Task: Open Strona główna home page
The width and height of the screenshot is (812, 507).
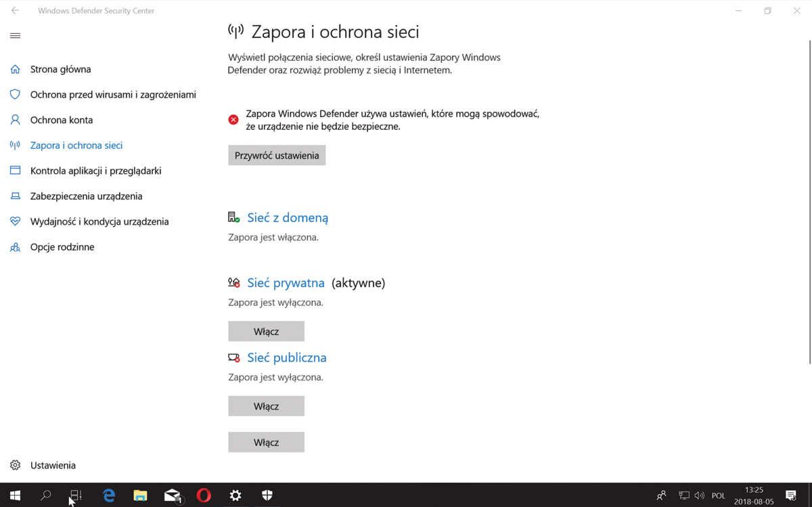Action: 60,69
